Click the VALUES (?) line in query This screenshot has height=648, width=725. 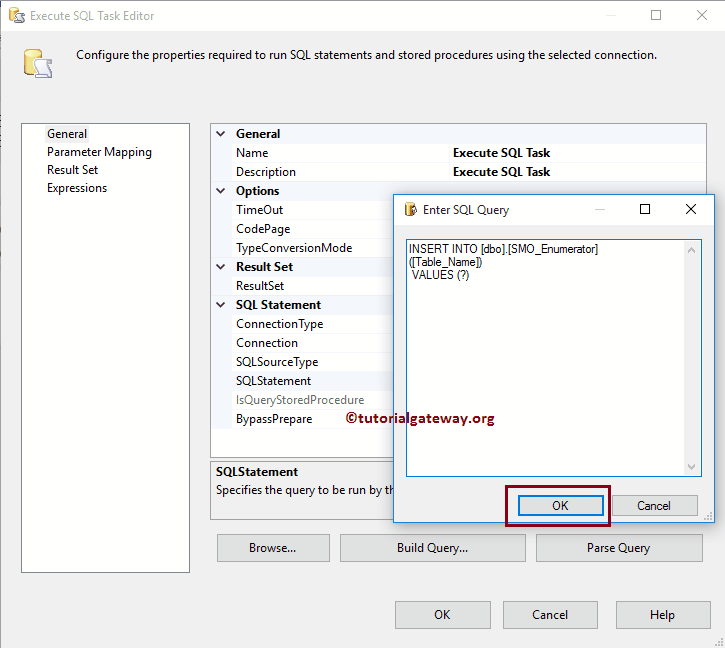click(x=440, y=275)
